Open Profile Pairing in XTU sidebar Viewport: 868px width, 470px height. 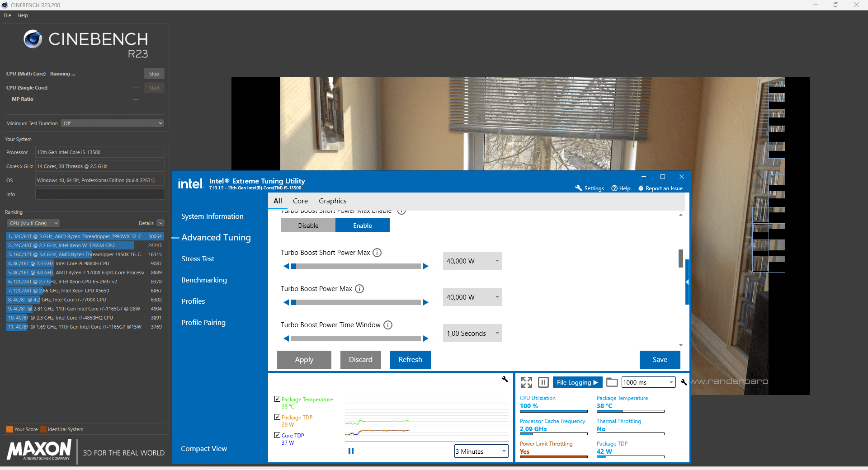[203, 323]
